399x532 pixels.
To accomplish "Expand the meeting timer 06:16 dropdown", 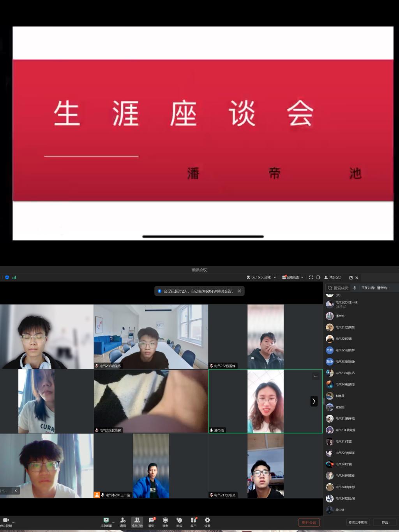I will point(275,277).
